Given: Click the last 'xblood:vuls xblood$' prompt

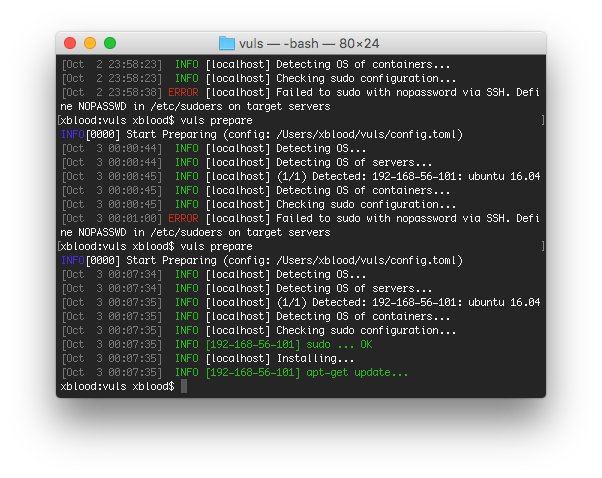Looking at the screenshot, I should coord(117,386).
